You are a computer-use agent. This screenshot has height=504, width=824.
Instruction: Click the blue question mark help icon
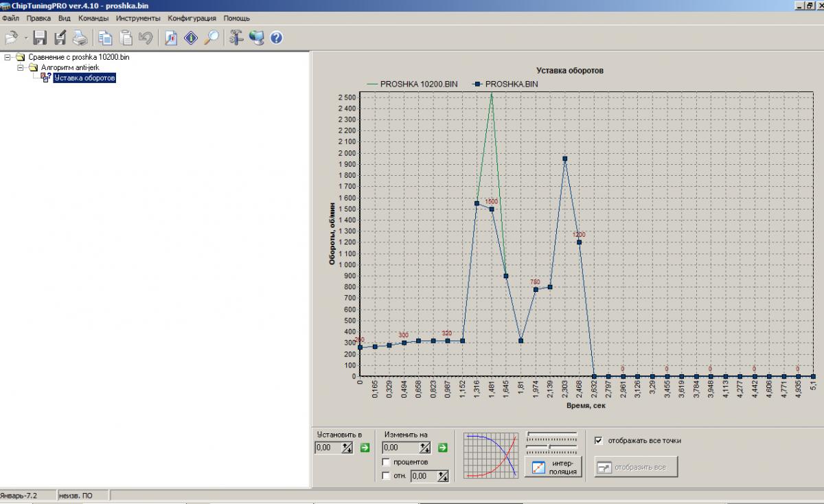[276, 38]
